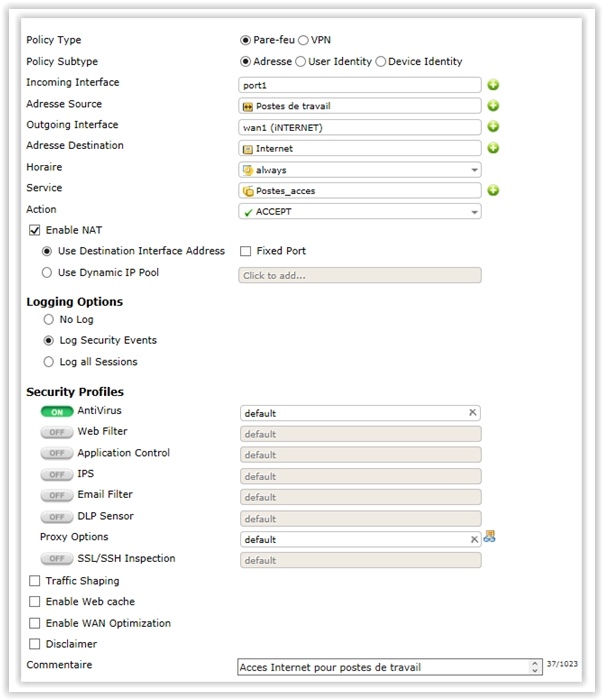This screenshot has height=700, width=603.
Task: Clear the Proxy Options profile with X icon
Action: 474,539
